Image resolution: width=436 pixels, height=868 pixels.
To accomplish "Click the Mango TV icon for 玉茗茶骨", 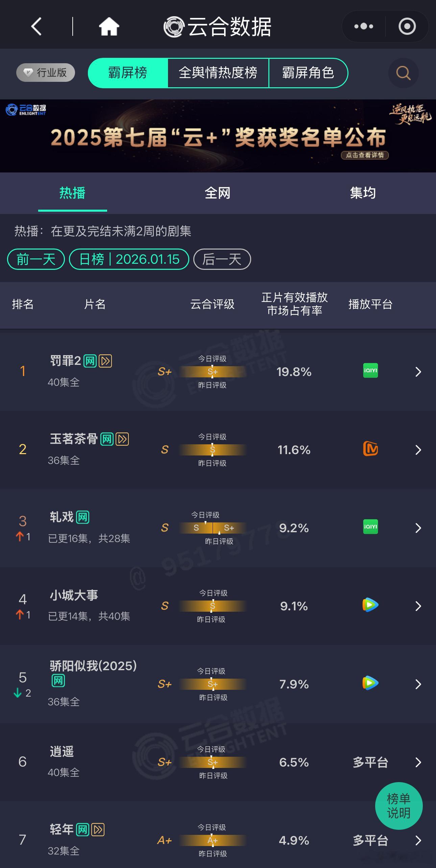I will coord(370,450).
